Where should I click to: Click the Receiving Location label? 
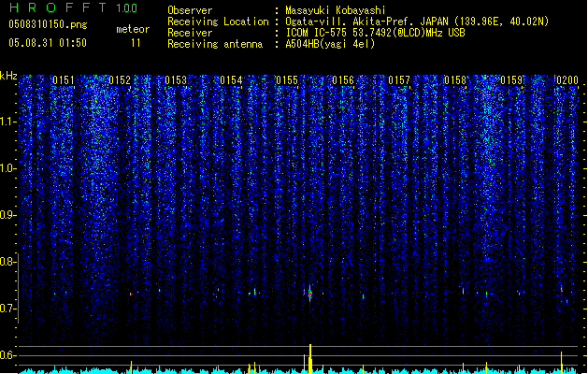pyautogui.click(x=218, y=22)
